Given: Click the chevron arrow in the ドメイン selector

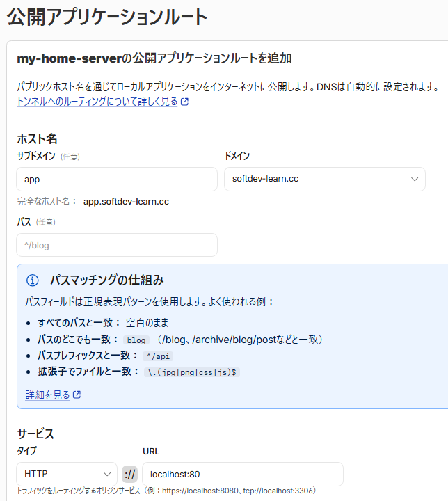Looking at the screenshot, I should 415,180.
